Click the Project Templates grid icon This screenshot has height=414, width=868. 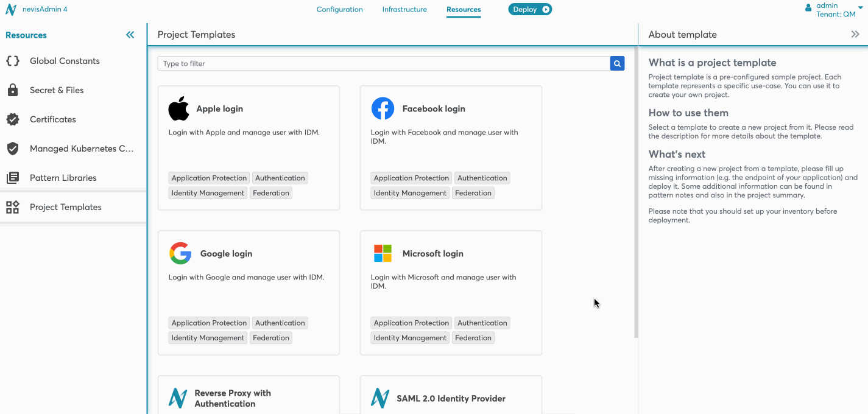pos(13,207)
